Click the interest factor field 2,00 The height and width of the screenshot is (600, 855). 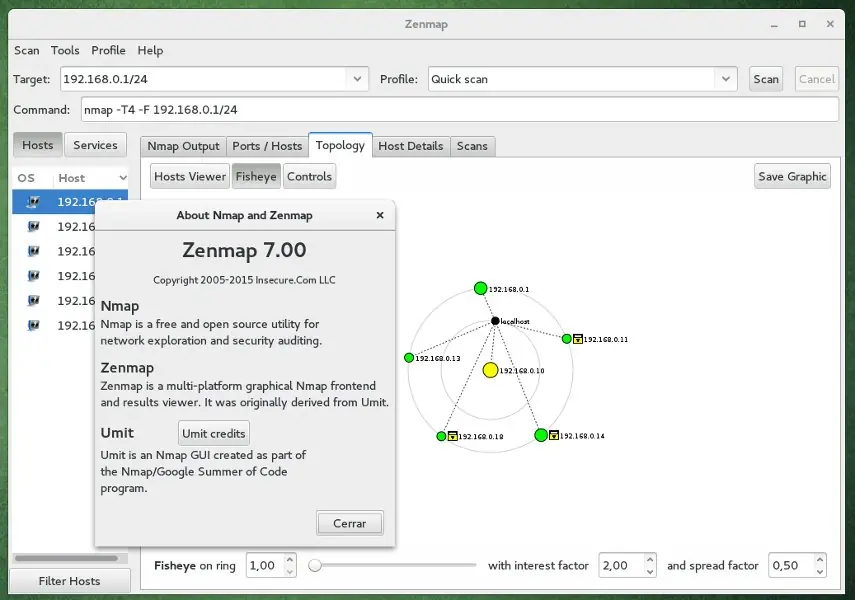(x=622, y=566)
